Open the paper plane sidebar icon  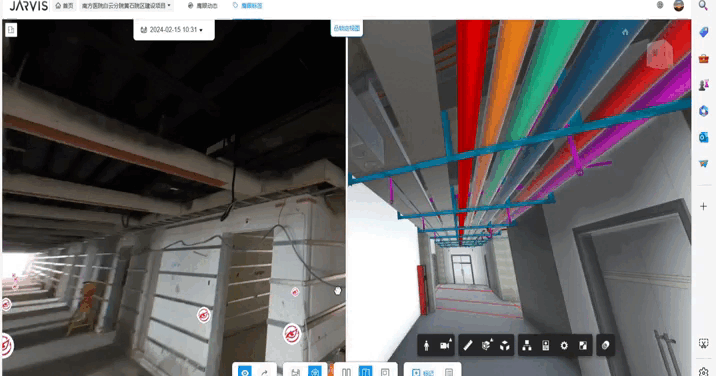(704, 163)
